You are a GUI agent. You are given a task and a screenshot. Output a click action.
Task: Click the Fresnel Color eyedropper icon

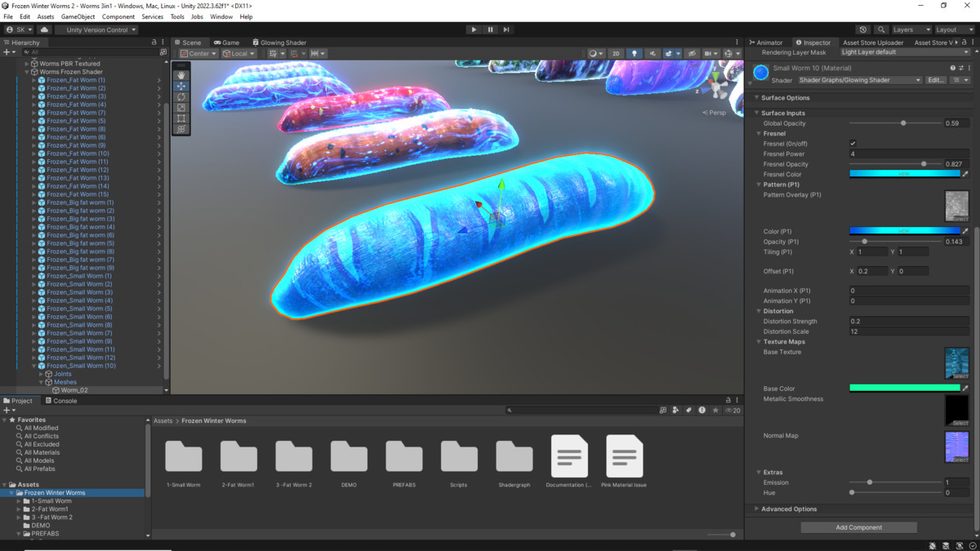(965, 174)
